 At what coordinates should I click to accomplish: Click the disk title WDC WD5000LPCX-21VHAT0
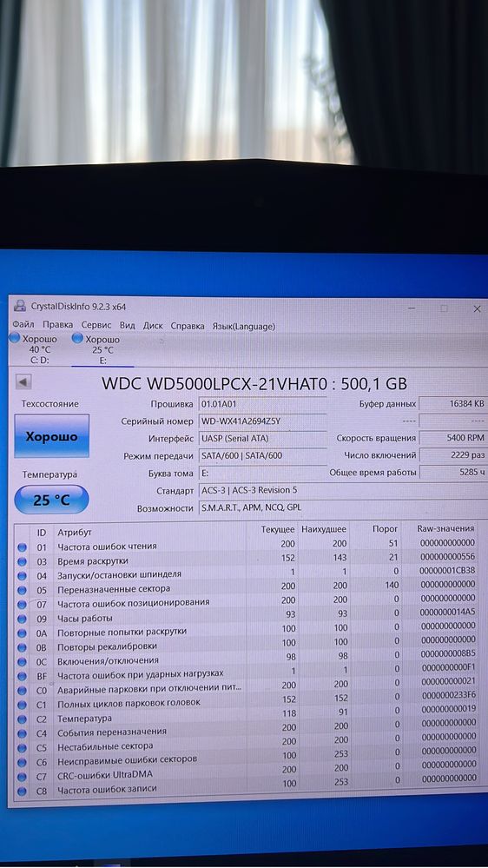pos(215,384)
